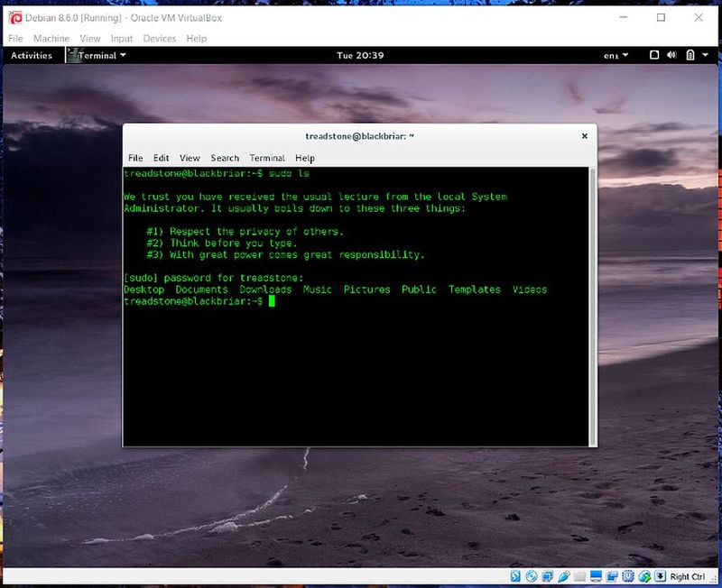722x588 pixels.
Task: Click the video capture status icon
Action: [x=612, y=576]
